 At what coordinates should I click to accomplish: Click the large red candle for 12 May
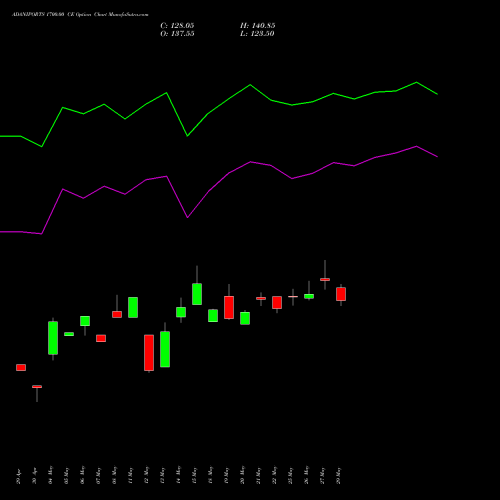click(149, 353)
